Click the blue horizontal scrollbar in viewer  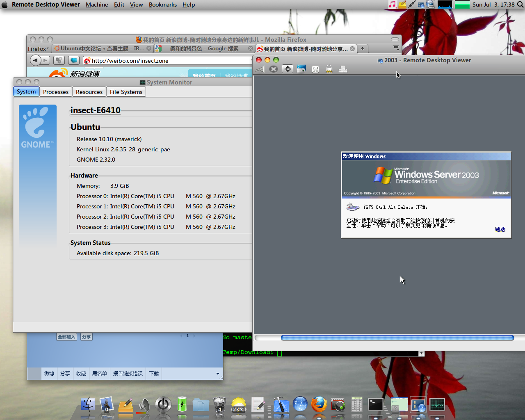[x=397, y=338]
